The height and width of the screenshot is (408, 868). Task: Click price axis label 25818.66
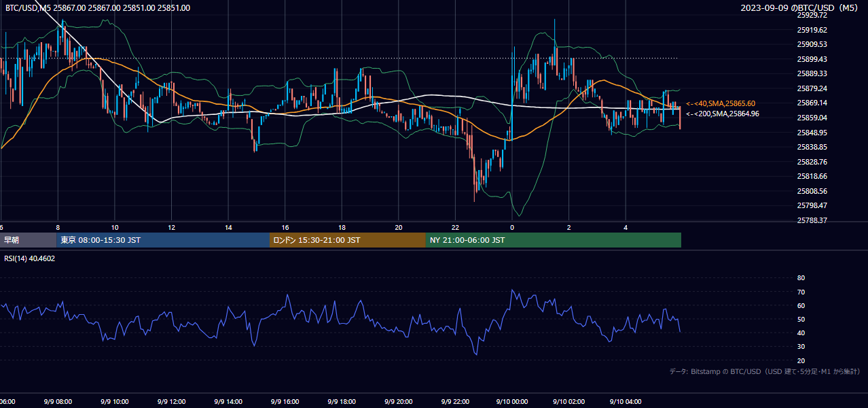point(812,176)
